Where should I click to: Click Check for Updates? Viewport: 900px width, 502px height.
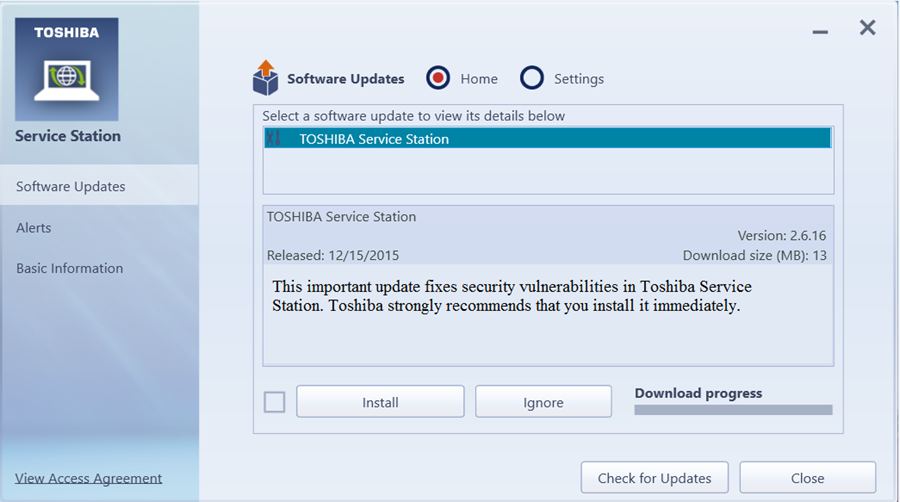pos(654,478)
